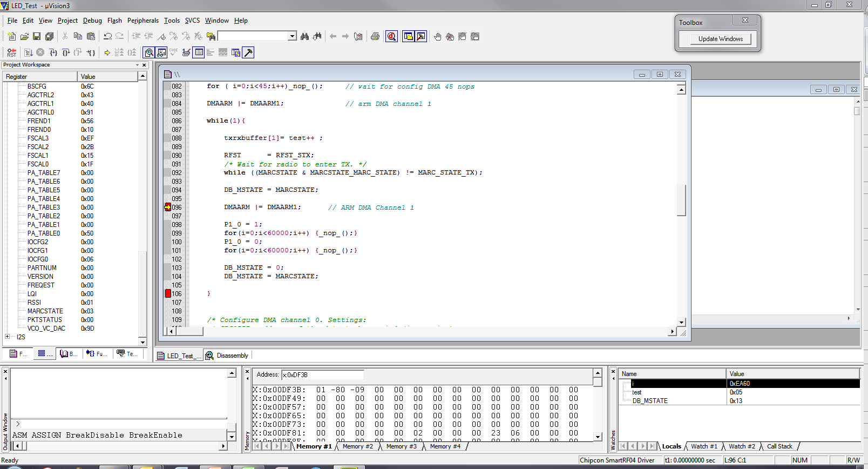Switch to the Memory #2 tab
The image size is (868, 469).
[357, 446]
